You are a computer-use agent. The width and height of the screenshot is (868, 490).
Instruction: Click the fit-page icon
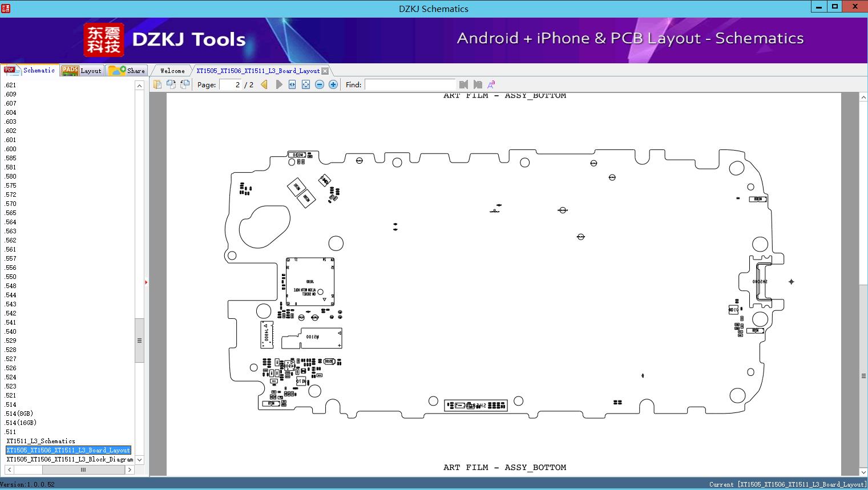(306, 84)
